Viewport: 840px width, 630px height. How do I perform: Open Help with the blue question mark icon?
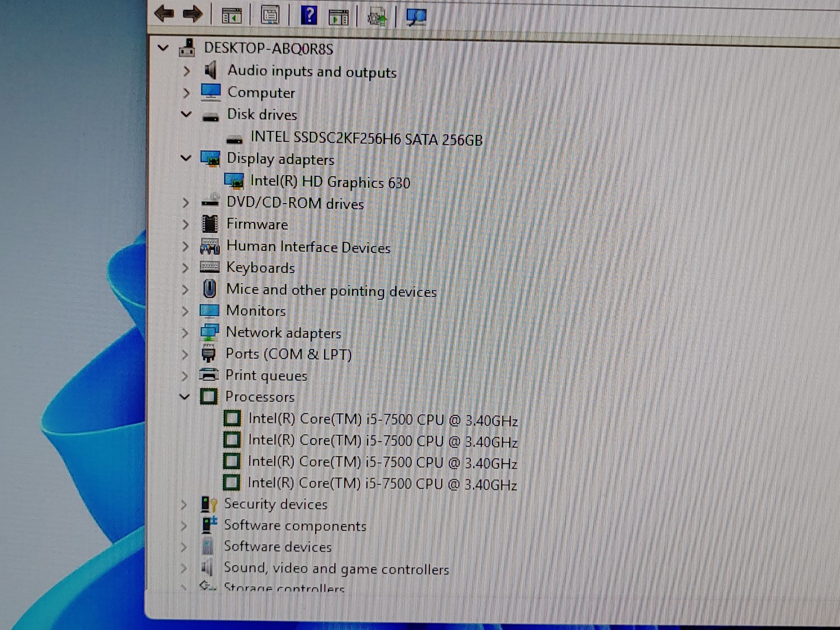pos(309,15)
